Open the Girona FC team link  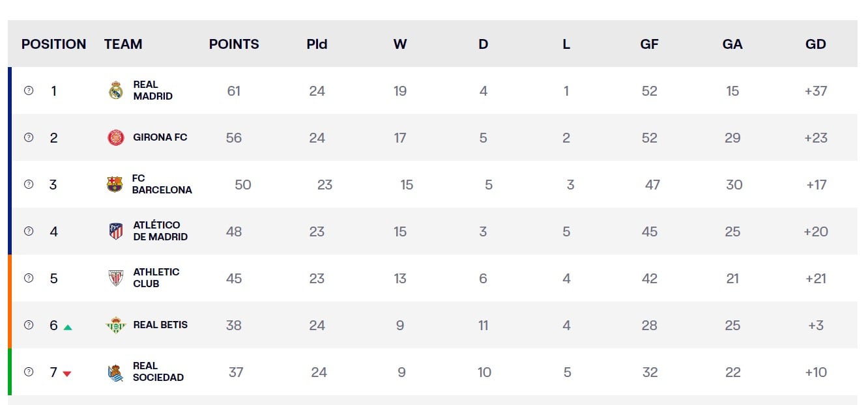click(160, 137)
